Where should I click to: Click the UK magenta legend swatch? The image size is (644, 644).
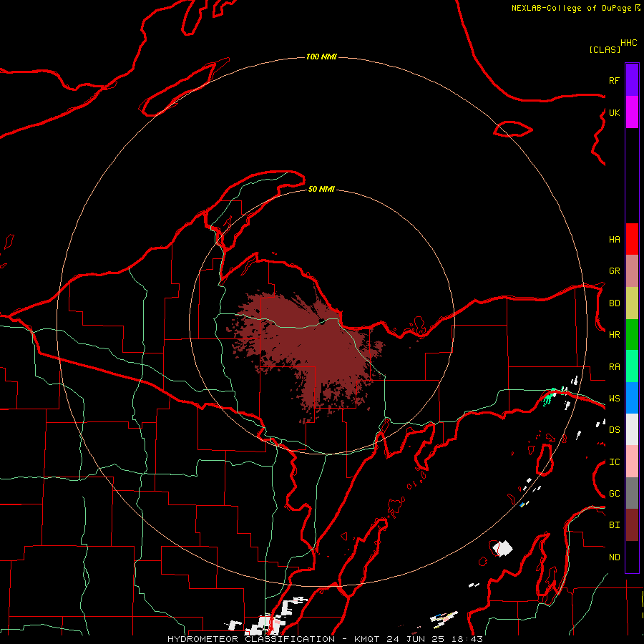point(632,112)
